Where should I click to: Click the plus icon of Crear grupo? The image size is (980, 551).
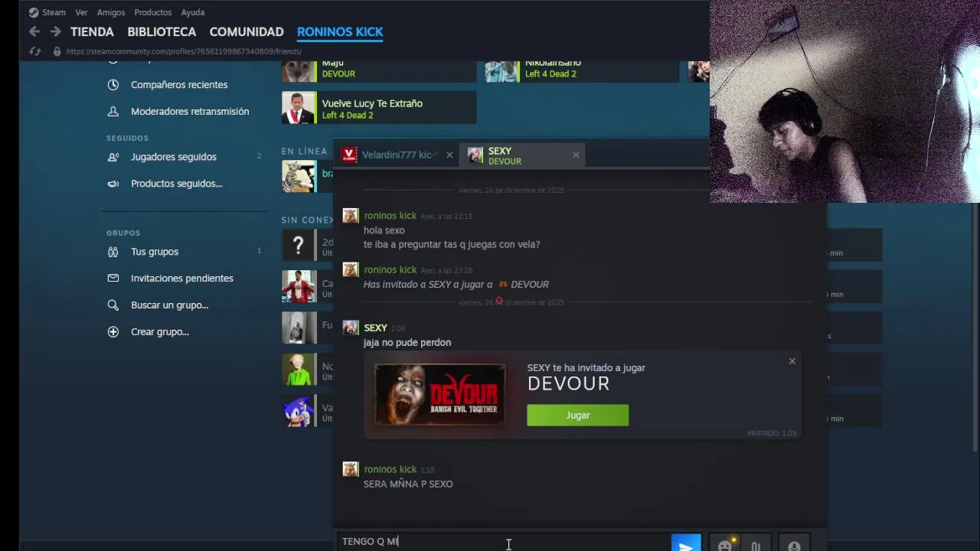pos(113,332)
